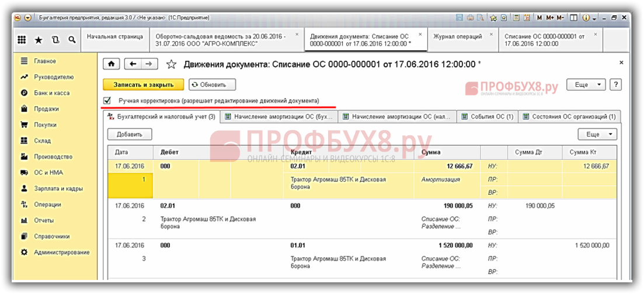Click Дебет column header
This screenshot has width=644, height=294.
click(218, 152)
